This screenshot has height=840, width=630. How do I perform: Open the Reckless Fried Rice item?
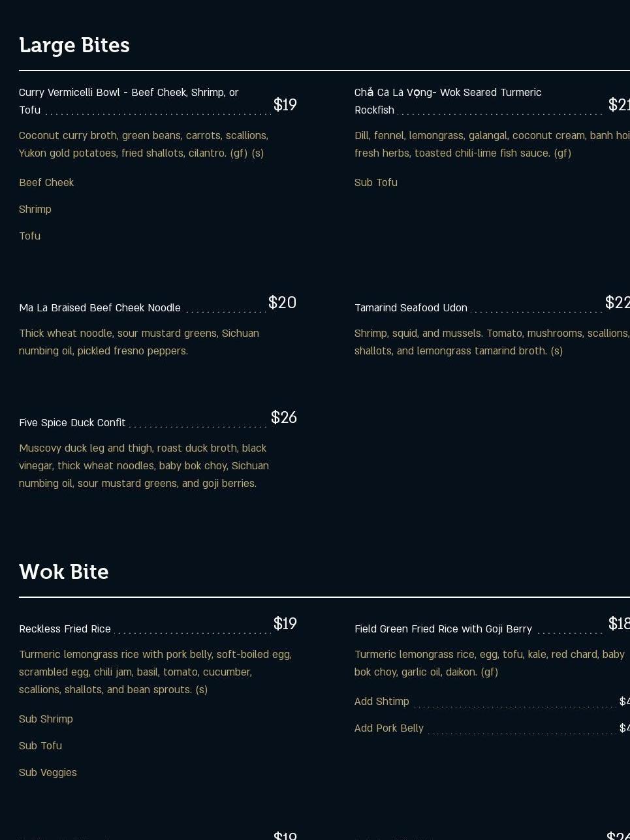pyautogui.click(x=65, y=629)
